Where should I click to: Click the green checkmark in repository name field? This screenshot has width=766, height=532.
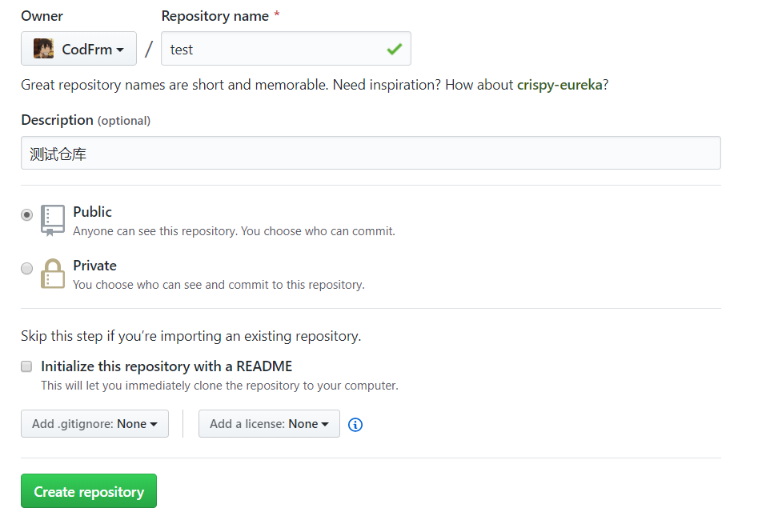[394, 49]
